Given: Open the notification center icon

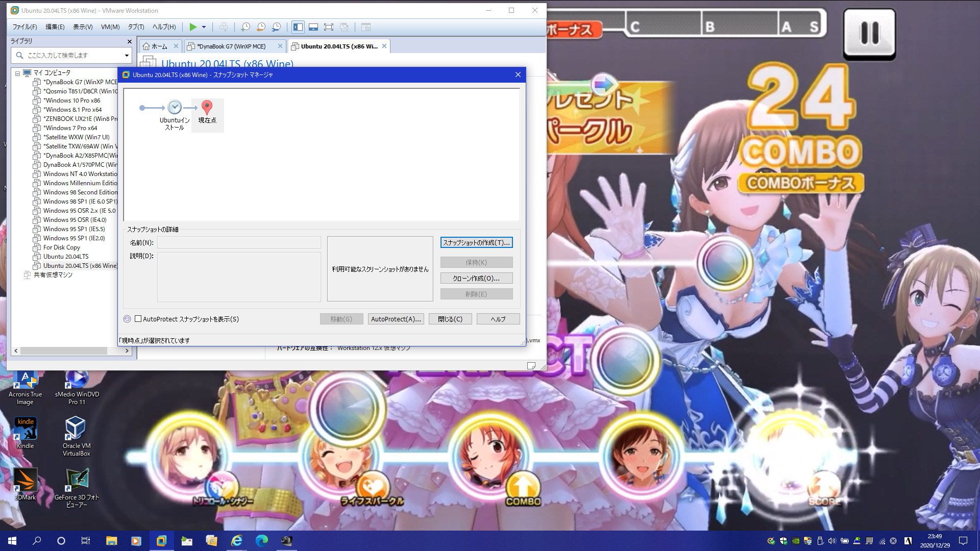Looking at the screenshot, I should [963, 541].
